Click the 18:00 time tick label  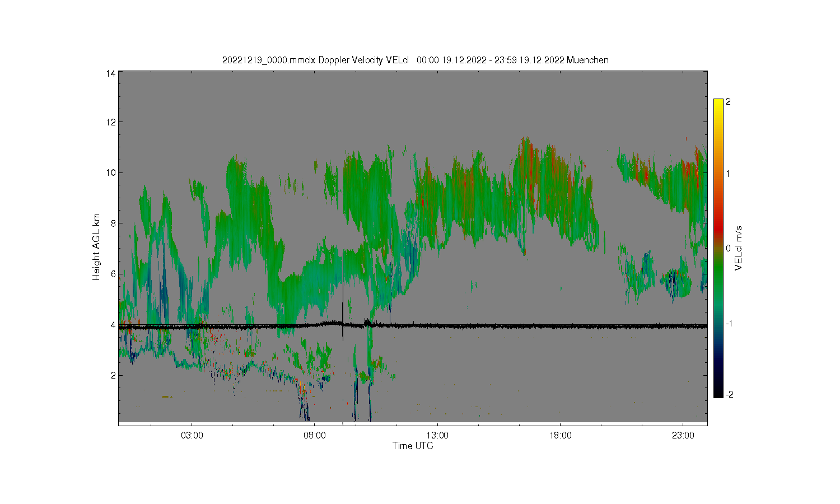pos(560,435)
